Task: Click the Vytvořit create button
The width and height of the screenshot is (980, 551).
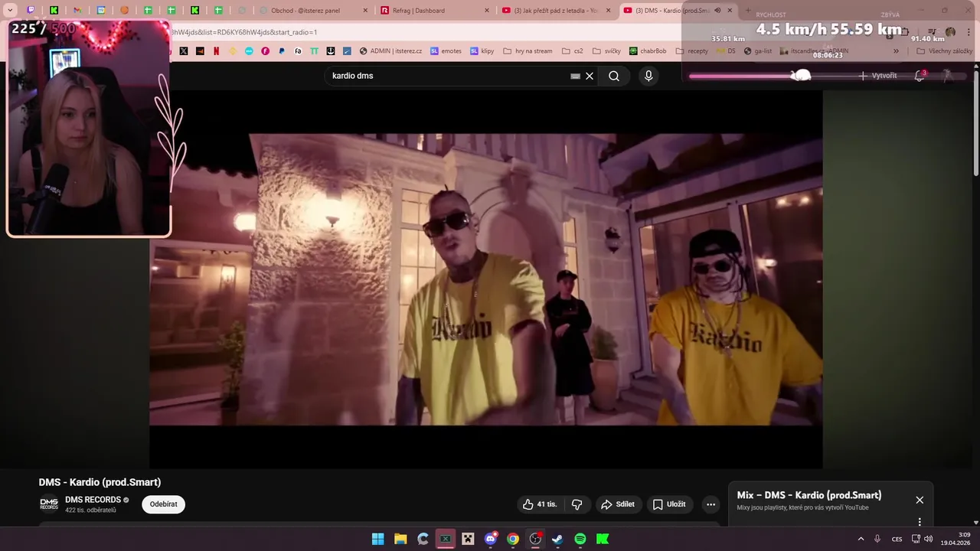Action: click(x=877, y=76)
